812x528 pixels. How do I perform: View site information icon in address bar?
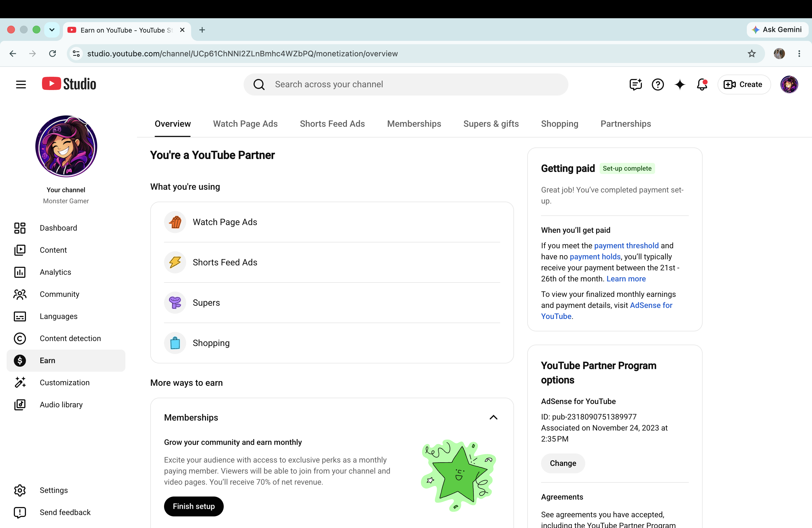tap(77, 54)
